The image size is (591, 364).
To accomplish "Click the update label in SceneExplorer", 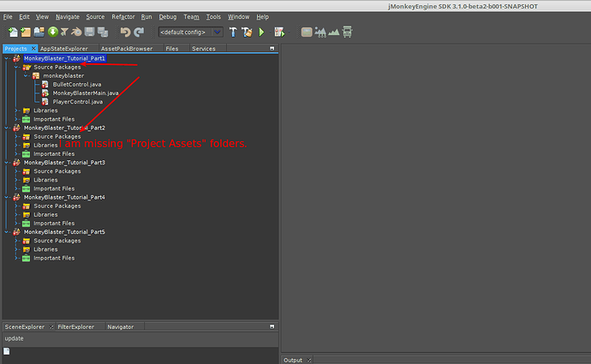I will (x=14, y=338).
